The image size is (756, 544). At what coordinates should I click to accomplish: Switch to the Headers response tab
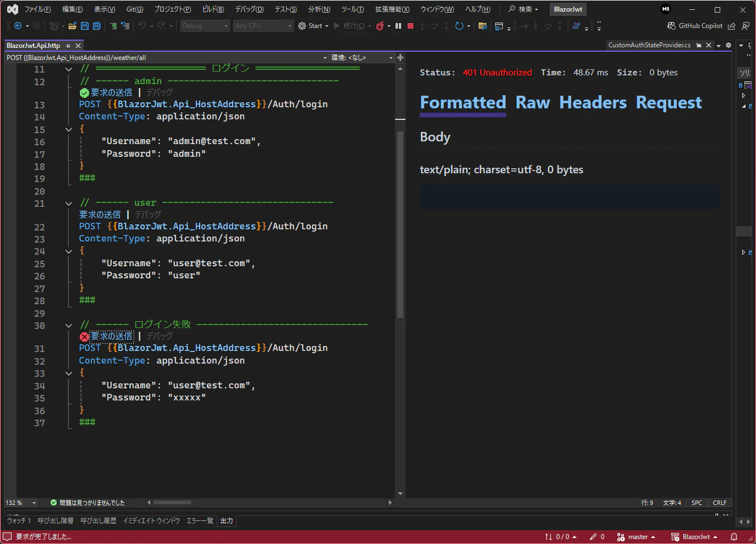click(x=593, y=103)
